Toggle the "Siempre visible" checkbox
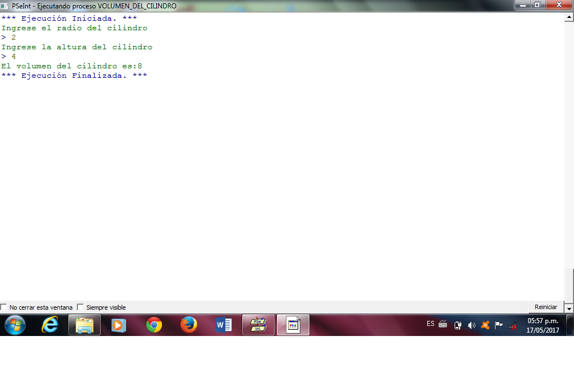Screen dimensions: 574x392 (80, 307)
